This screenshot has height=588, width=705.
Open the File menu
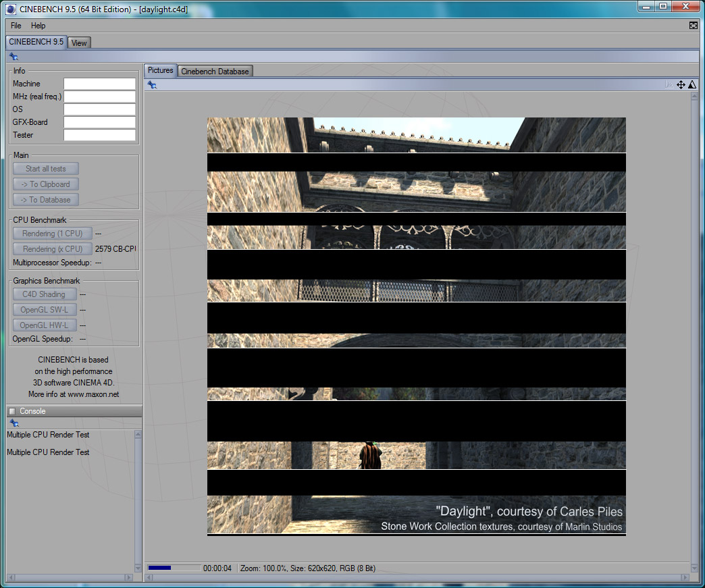coord(16,26)
